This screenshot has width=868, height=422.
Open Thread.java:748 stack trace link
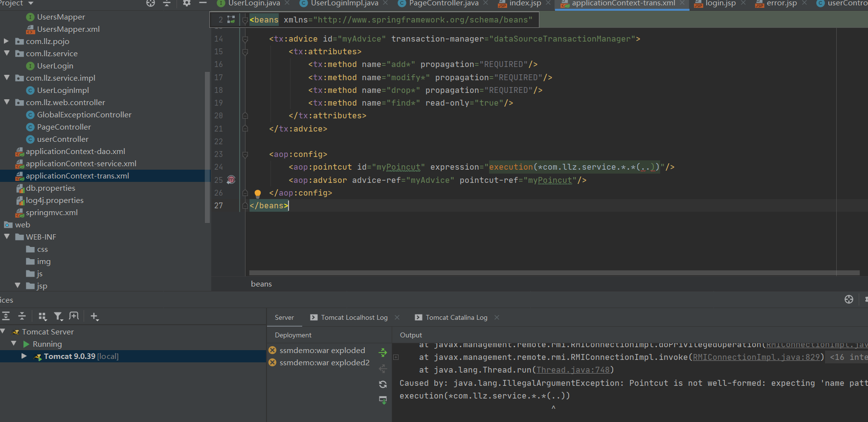pos(573,370)
